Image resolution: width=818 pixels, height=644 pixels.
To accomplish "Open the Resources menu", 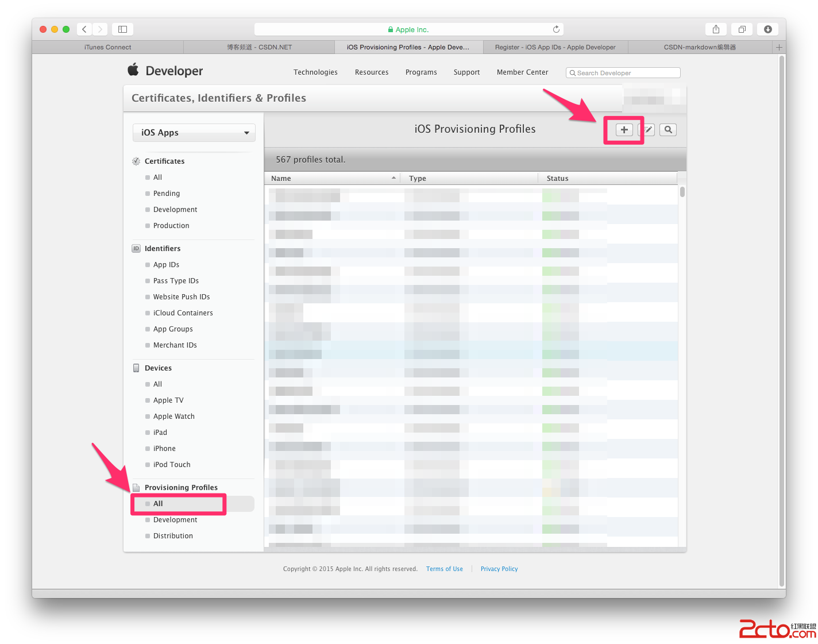I will point(372,72).
